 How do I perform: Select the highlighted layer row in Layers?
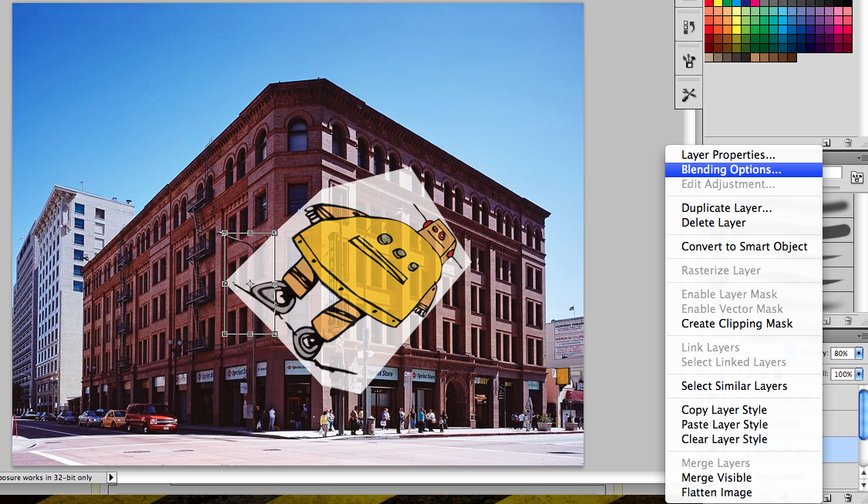[840, 449]
